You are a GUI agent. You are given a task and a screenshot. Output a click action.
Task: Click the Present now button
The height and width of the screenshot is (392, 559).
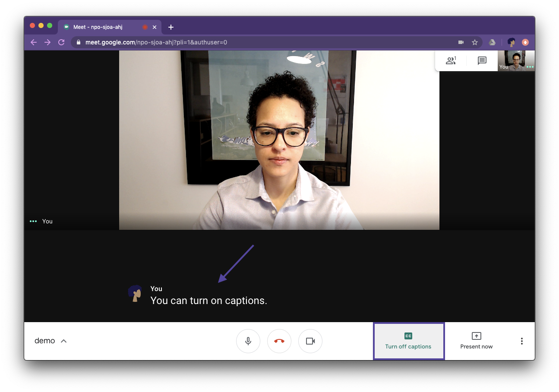tap(476, 341)
